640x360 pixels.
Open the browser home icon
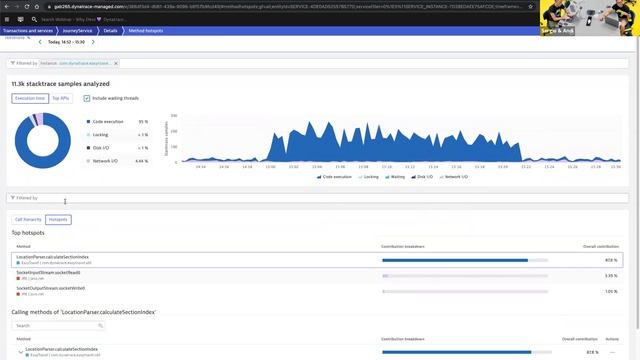(37, 7)
